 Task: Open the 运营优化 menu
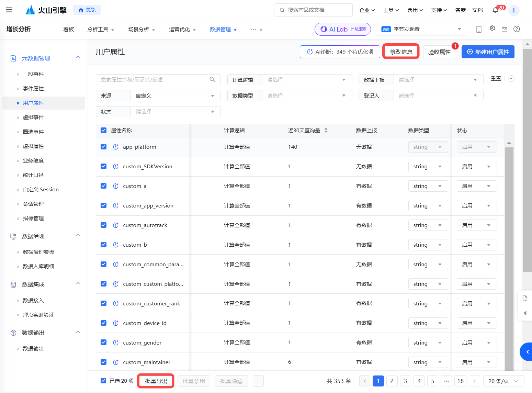pos(182,30)
